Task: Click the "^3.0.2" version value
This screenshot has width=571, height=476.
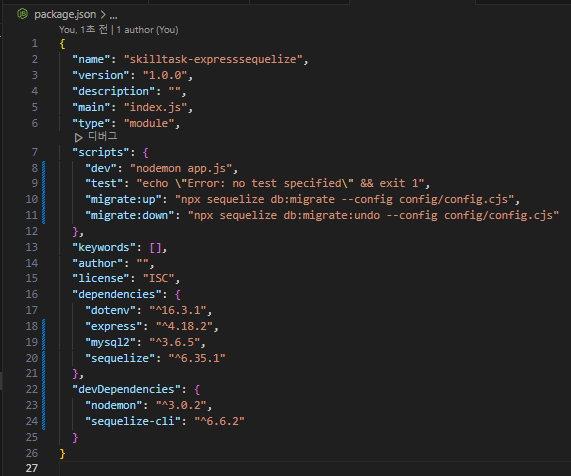Action: tap(181, 405)
